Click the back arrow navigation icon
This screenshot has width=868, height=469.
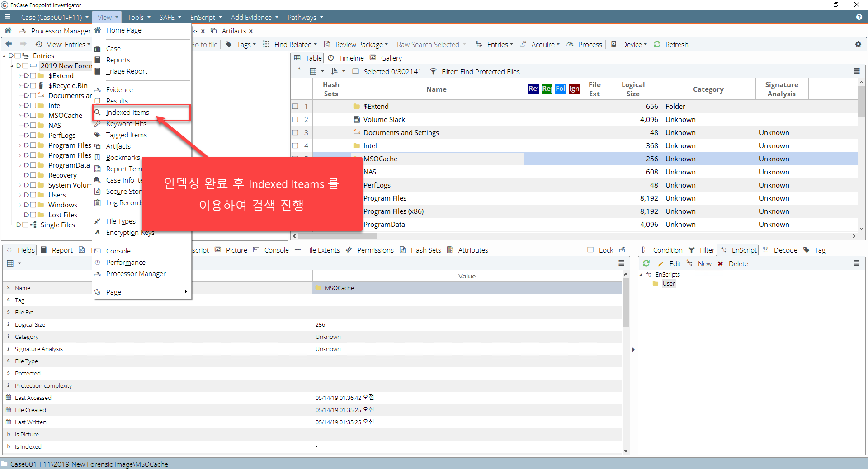(9, 44)
